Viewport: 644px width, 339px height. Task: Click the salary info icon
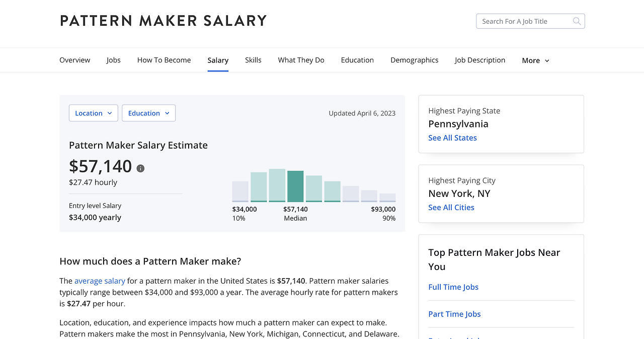[140, 168]
